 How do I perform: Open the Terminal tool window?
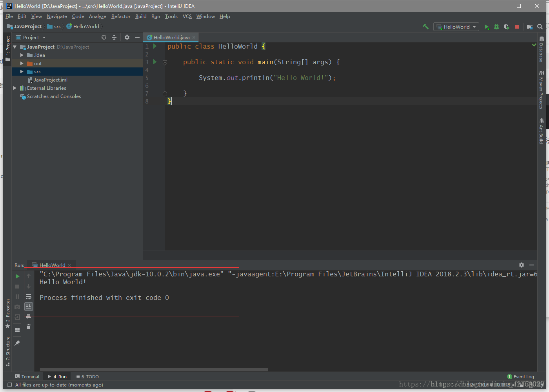[27, 376]
